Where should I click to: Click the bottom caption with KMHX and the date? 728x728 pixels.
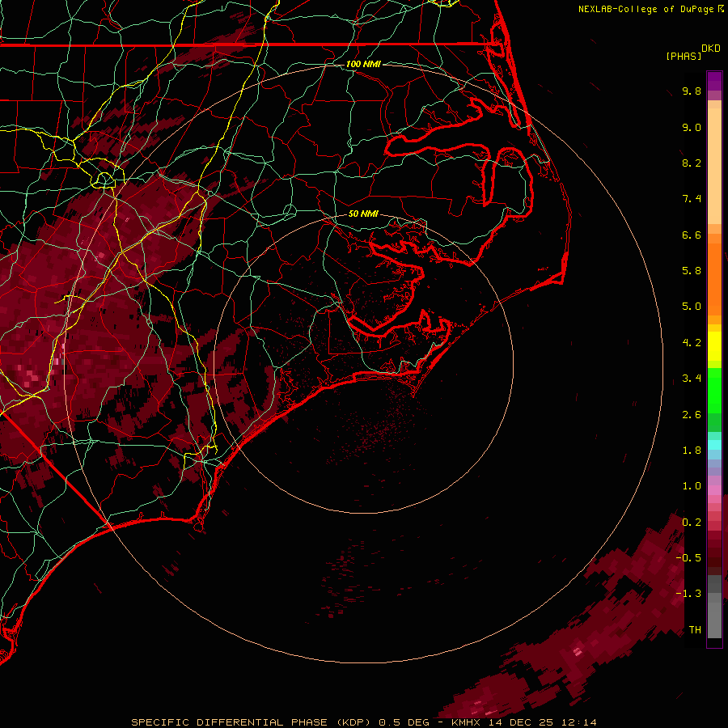[x=363, y=722]
